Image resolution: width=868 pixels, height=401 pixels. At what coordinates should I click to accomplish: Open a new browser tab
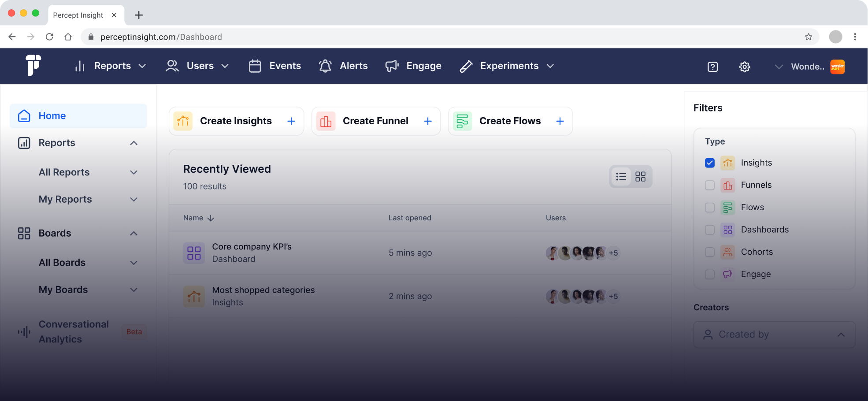(139, 15)
